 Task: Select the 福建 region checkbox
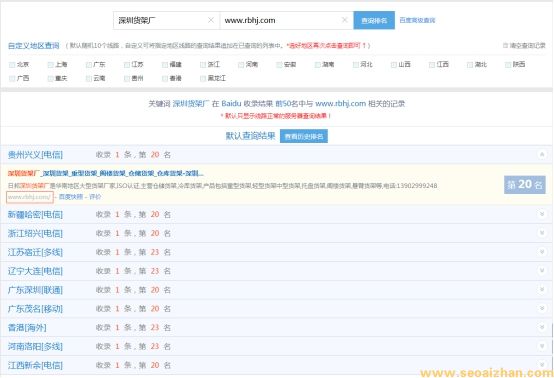point(165,65)
